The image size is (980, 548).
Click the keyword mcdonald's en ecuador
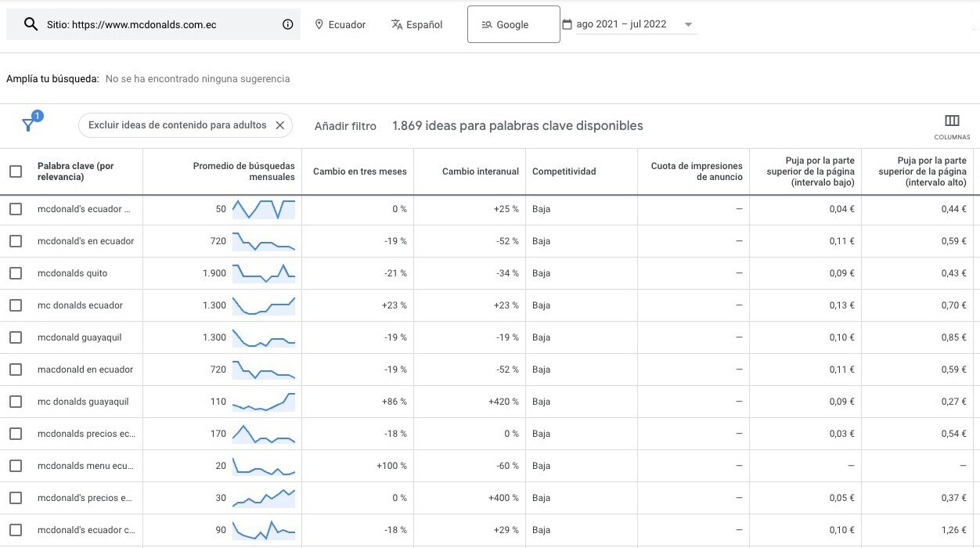coord(86,241)
